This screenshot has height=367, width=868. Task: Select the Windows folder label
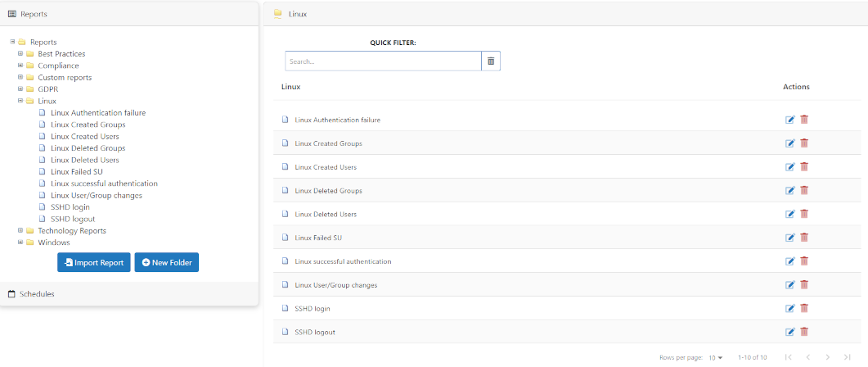[54, 242]
